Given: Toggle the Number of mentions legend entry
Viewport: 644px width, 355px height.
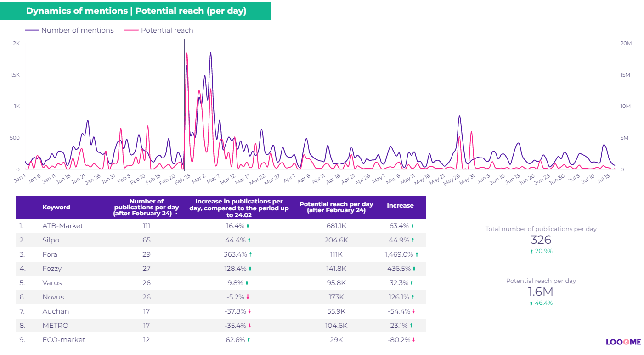Looking at the screenshot, I should (x=69, y=30).
